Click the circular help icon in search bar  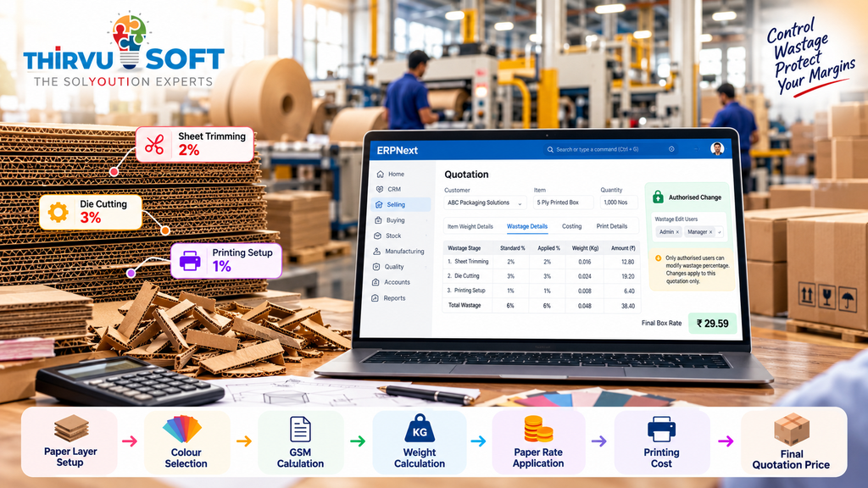coord(671,149)
